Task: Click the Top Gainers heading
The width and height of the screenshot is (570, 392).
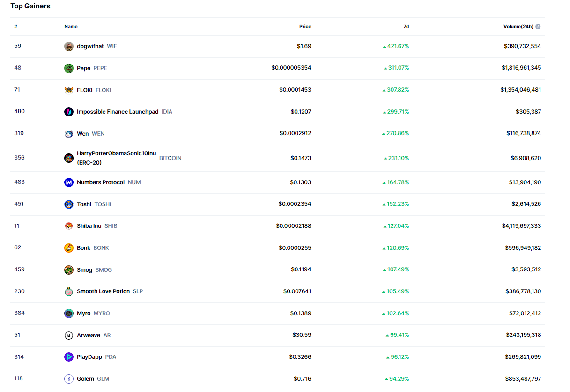Action: coord(30,6)
